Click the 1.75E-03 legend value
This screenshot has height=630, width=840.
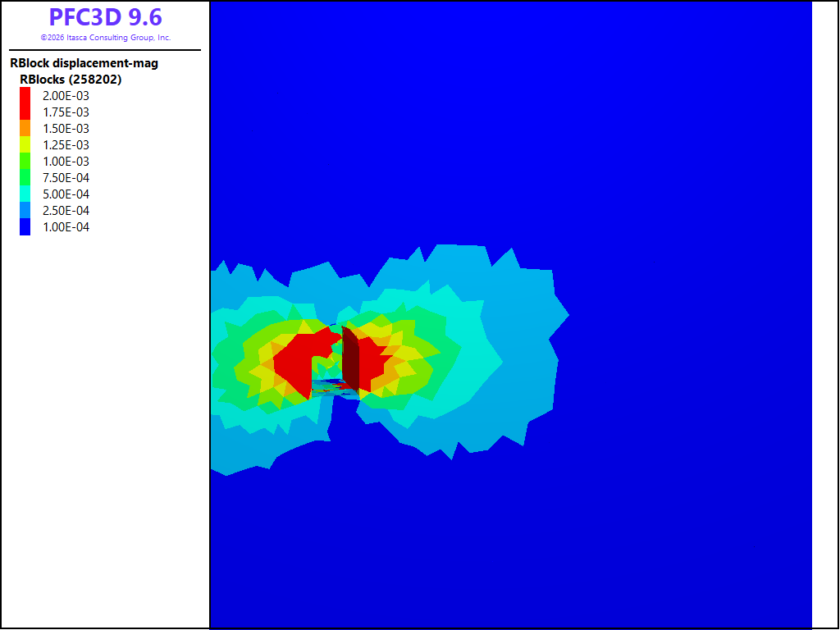point(66,112)
